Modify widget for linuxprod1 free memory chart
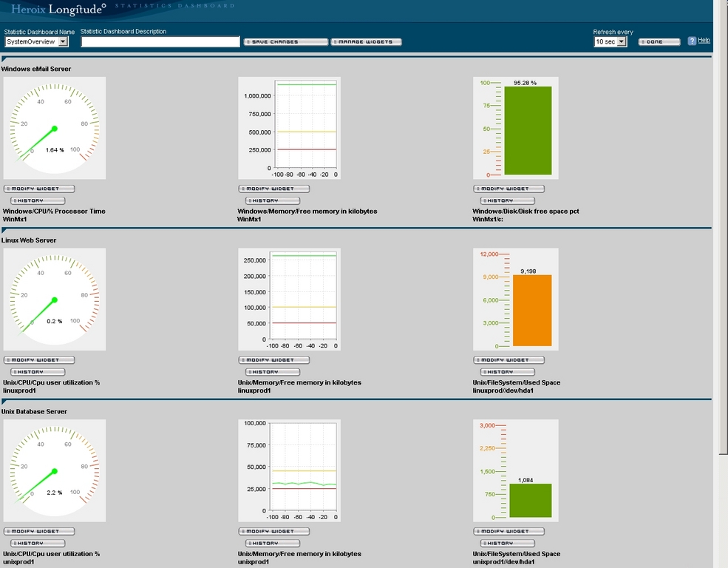 273,360
